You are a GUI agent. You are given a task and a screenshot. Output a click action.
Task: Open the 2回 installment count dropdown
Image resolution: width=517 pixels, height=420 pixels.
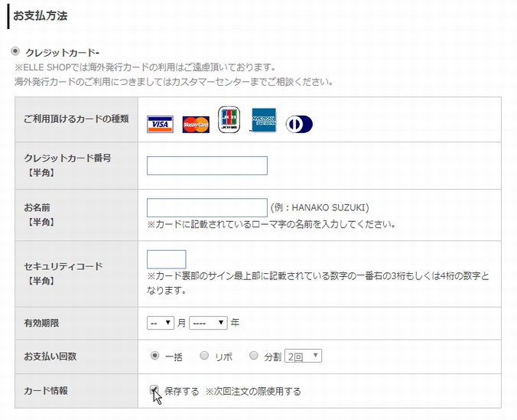pyautogui.click(x=303, y=356)
